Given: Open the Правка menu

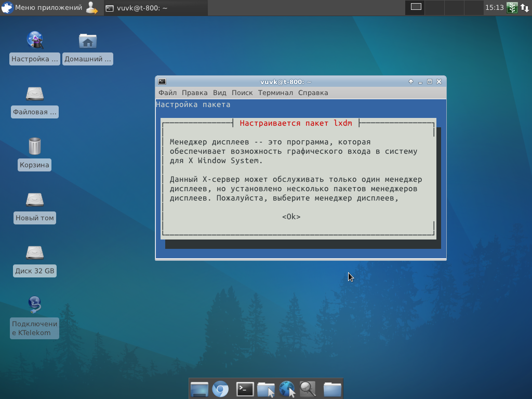Looking at the screenshot, I should coord(194,92).
